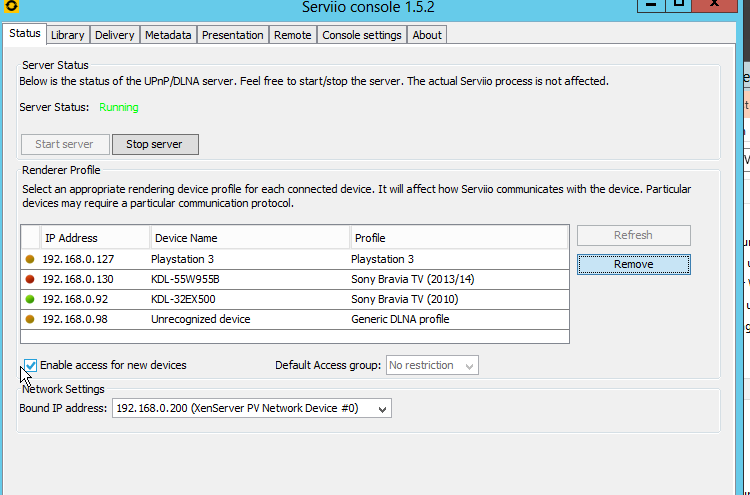Click red status dot for KDL-55W955B
This screenshot has width=750, height=495.
click(31, 279)
